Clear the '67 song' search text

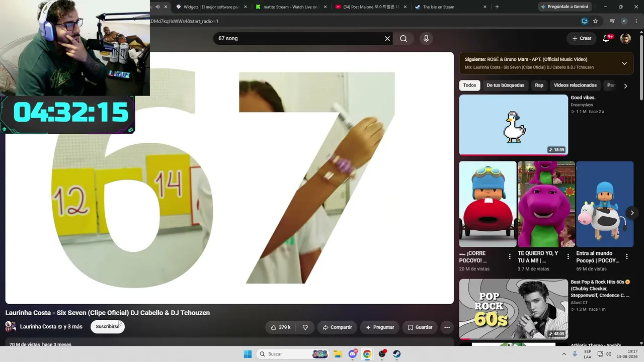tap(387, 39)
